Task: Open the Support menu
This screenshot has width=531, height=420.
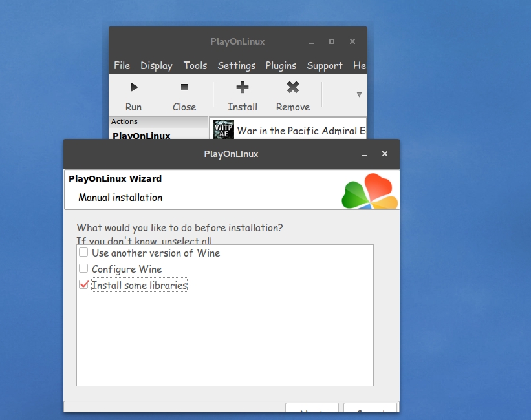Action: 325,65
